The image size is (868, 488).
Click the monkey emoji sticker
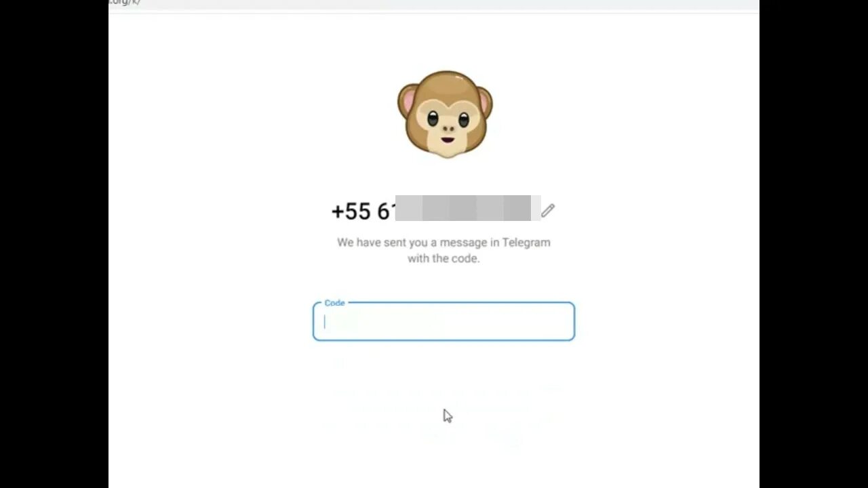(x=445, y=114)
